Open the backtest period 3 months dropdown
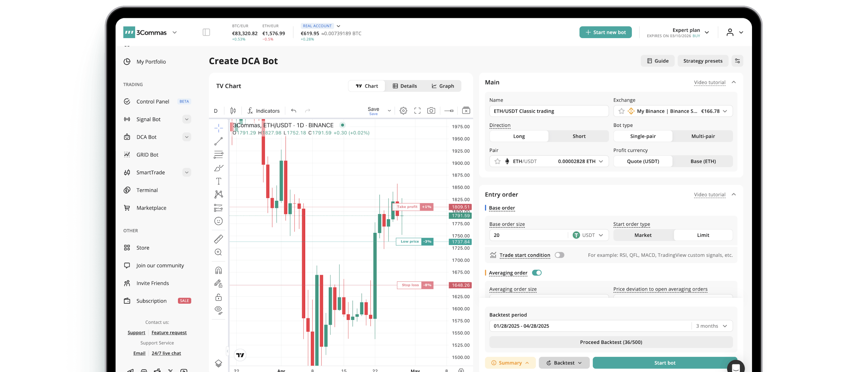 [x=712, y=326]
